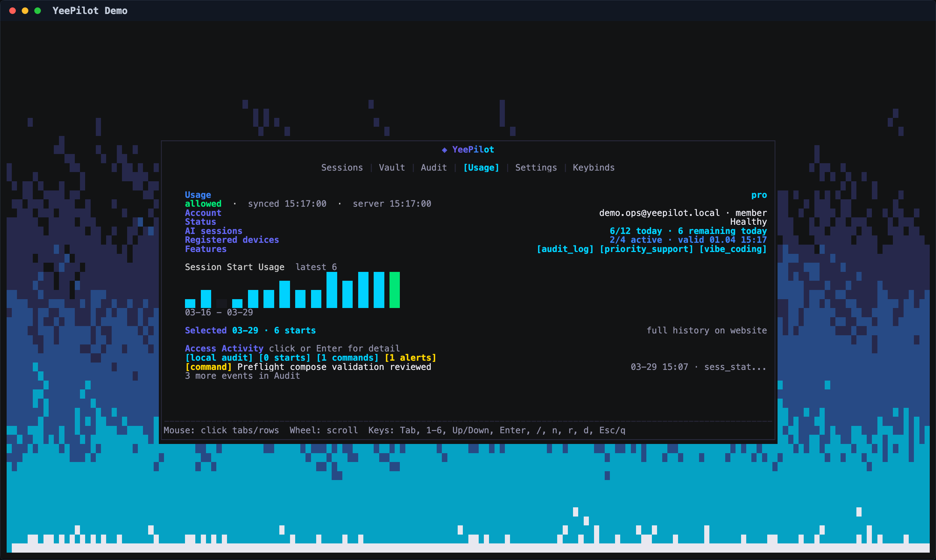
Task: Click the 'Features' row label
Action: [206, 249]
